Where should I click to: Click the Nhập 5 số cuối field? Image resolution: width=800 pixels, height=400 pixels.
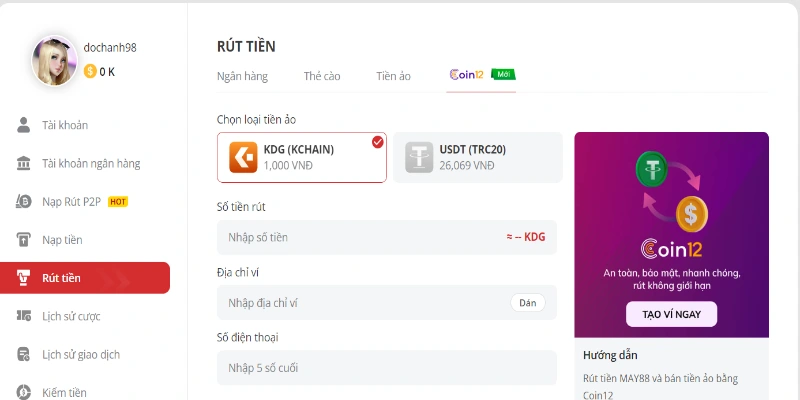386,367
